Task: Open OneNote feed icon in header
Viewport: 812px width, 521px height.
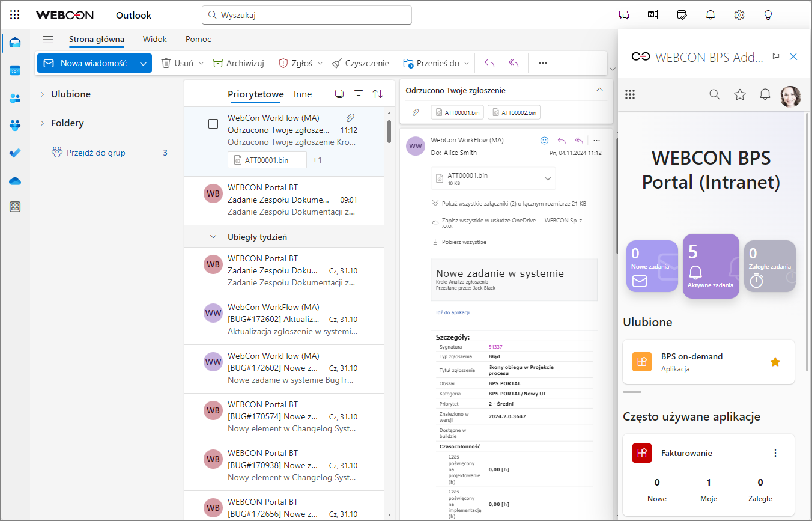Action: pyautogui.click(x=653, y=15)
